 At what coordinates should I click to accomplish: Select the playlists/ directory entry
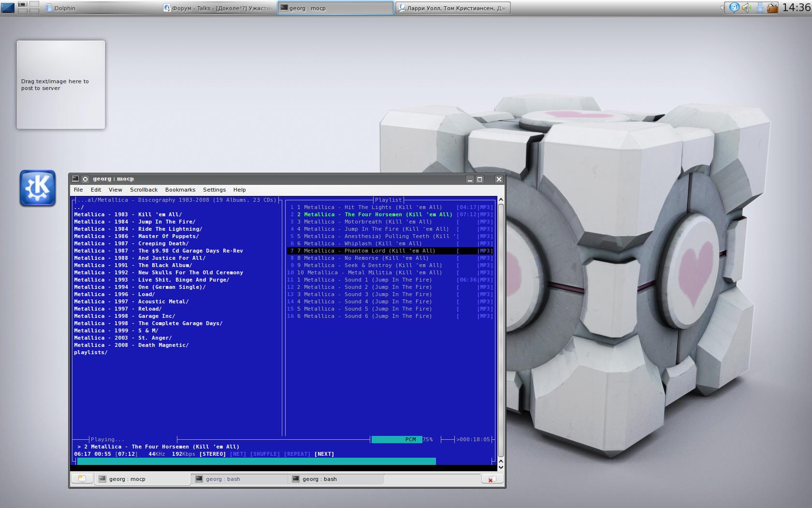[91, 352]
